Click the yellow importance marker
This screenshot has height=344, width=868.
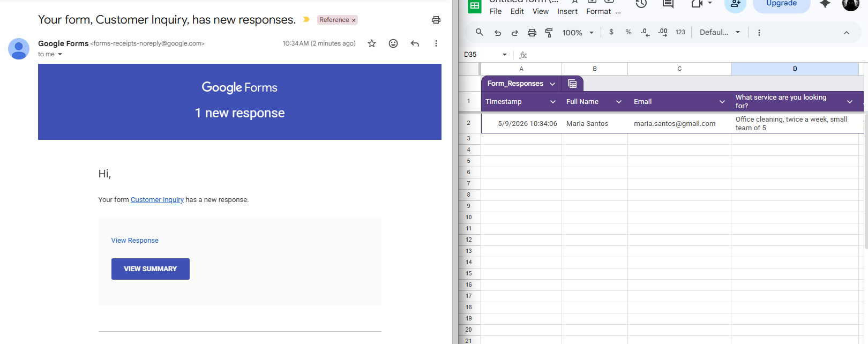[x=306, y=19]
